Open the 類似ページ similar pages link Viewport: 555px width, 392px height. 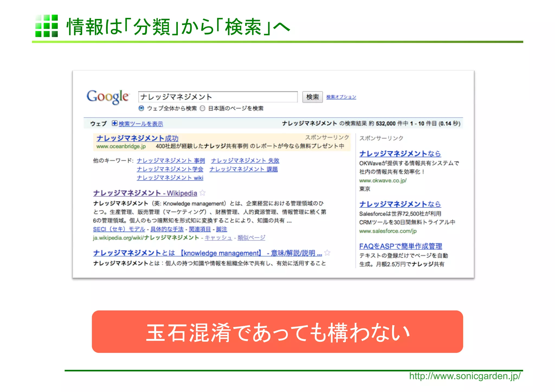pyautogui.click(x=251, y=238)
